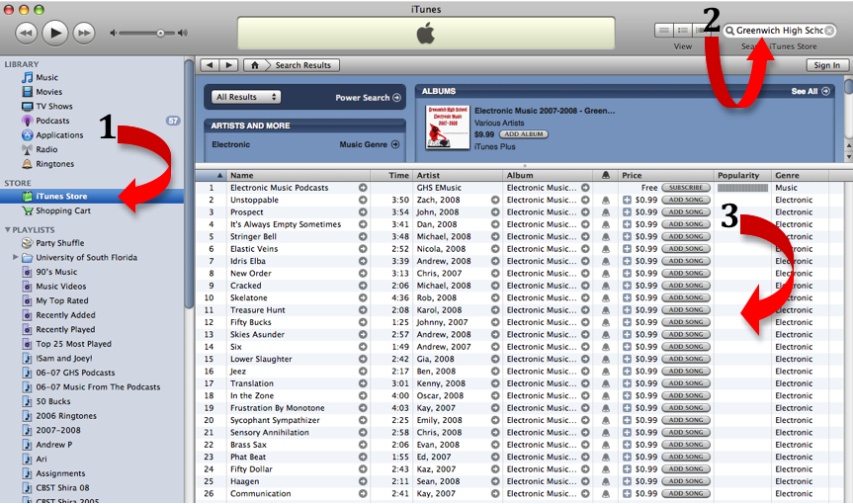Play the current track

coord(55,33)
